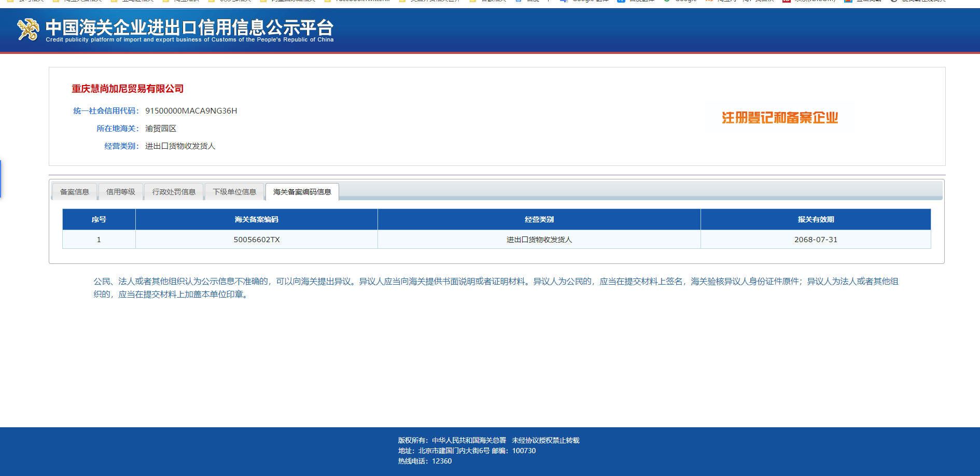Viewport: 980px width, 476px height.
Task: Click the objection notice paragraph
Action: 496,288
